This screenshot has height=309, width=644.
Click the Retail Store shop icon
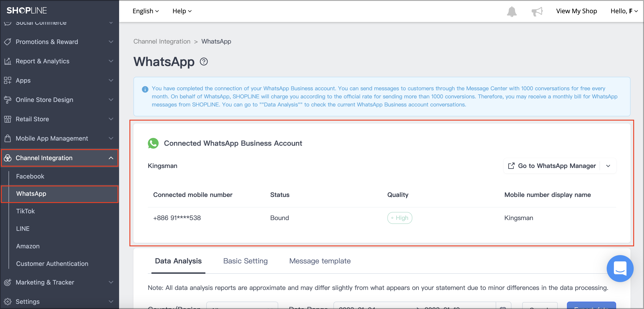(8, 119)
